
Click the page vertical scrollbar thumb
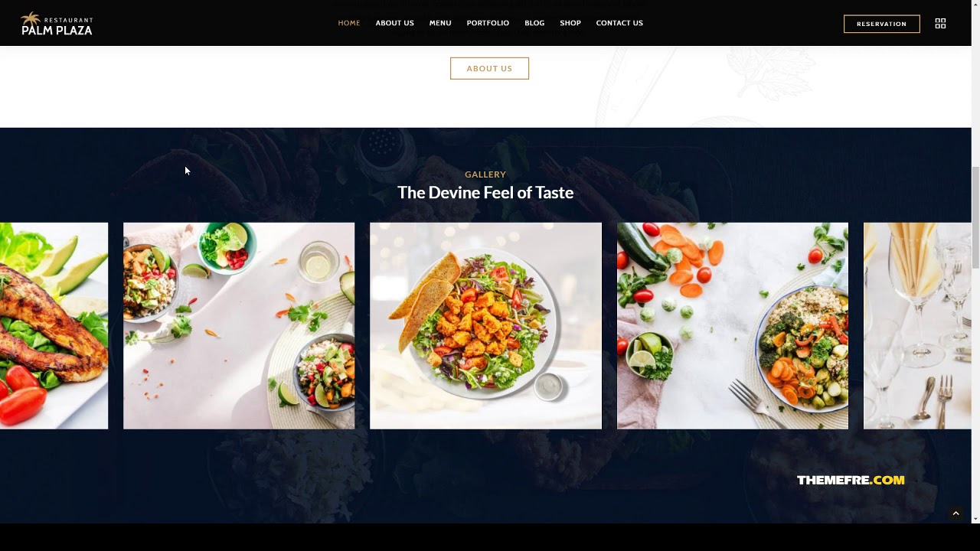click(975, 217)
